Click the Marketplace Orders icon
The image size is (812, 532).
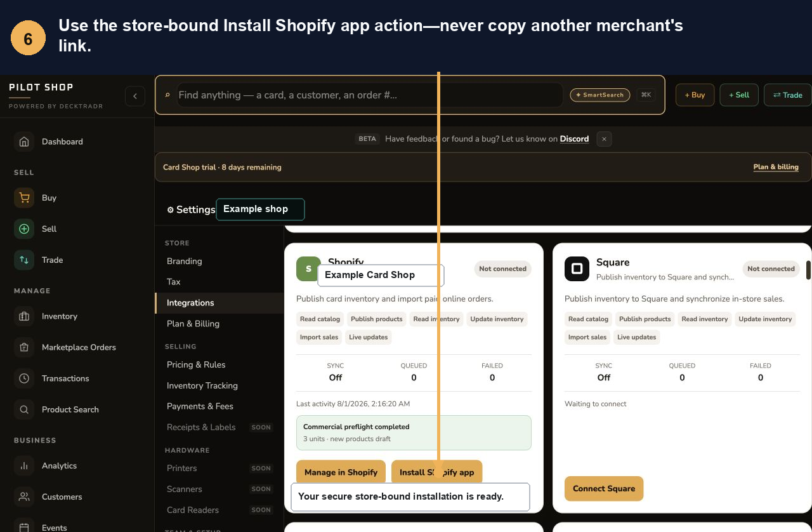coord(24,347)
